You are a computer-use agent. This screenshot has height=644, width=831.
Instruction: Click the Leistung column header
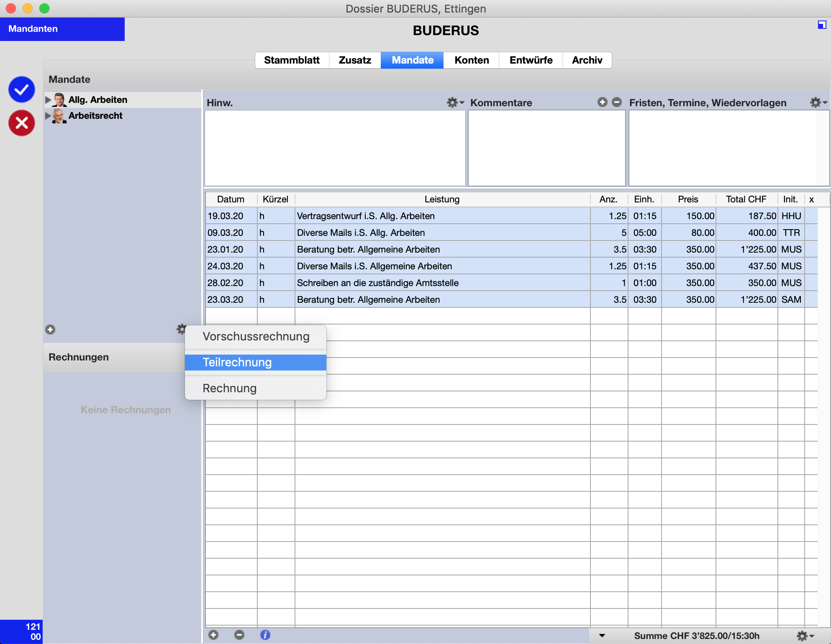(442, 199)
